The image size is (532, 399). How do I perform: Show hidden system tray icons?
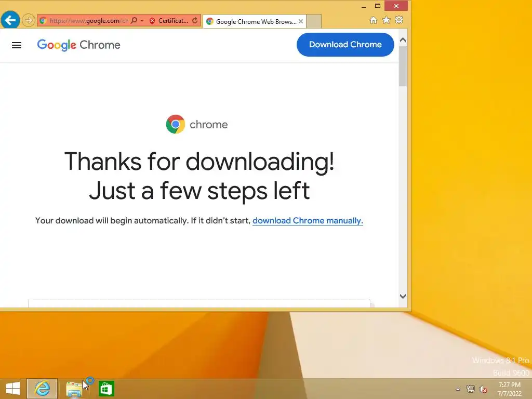458,389
